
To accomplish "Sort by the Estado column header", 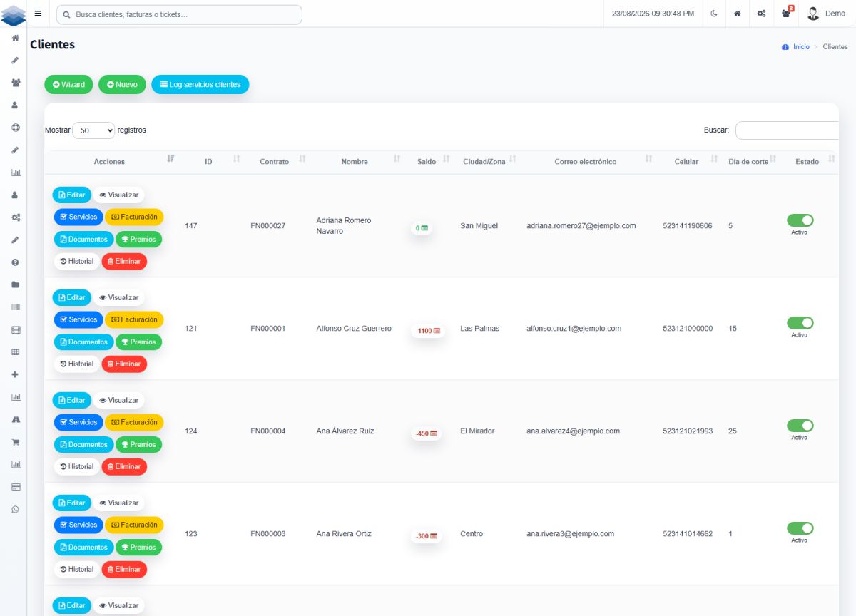I will [x=807, y=162].
